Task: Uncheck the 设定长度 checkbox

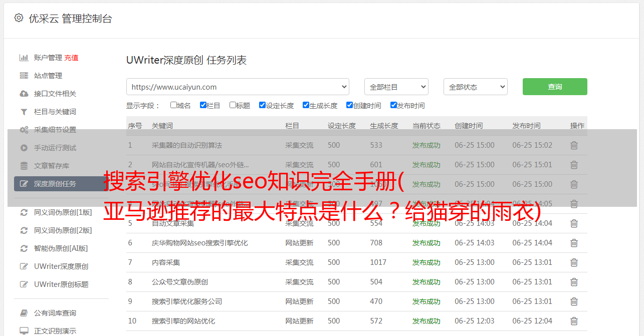Action: (x=262, y=105)
